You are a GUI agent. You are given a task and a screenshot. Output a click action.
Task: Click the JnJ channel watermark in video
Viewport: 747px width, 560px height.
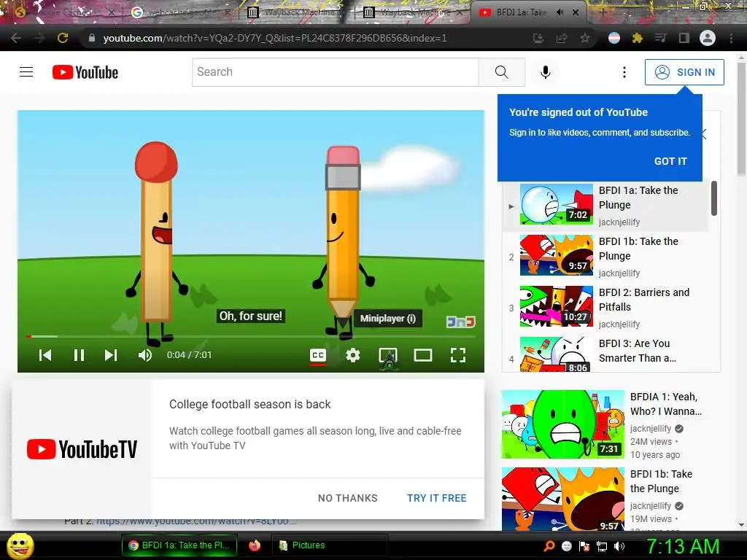[x=461, y=322]
